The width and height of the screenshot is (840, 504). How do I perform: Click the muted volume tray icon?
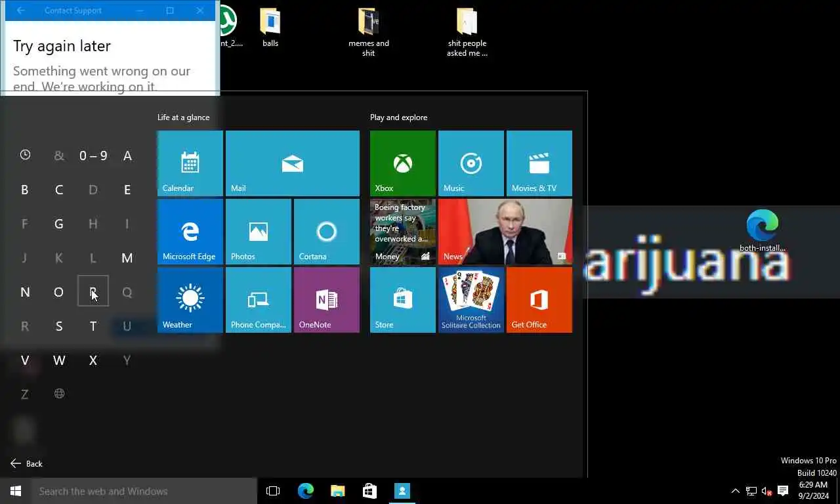point(766,491)
